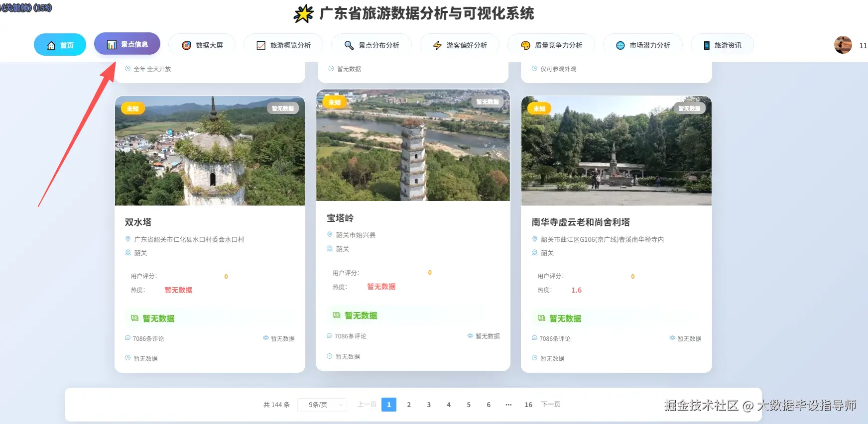The height and width of the screenshot is (424, 868).
Task: Go to pagination page 4
Action: coord(449,405)
